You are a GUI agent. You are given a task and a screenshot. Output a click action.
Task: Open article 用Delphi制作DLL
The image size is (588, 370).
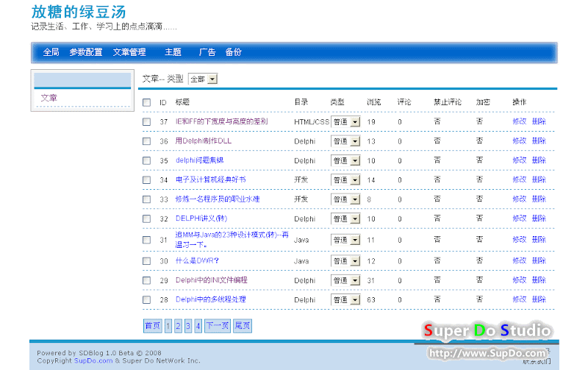coord(204,140)
